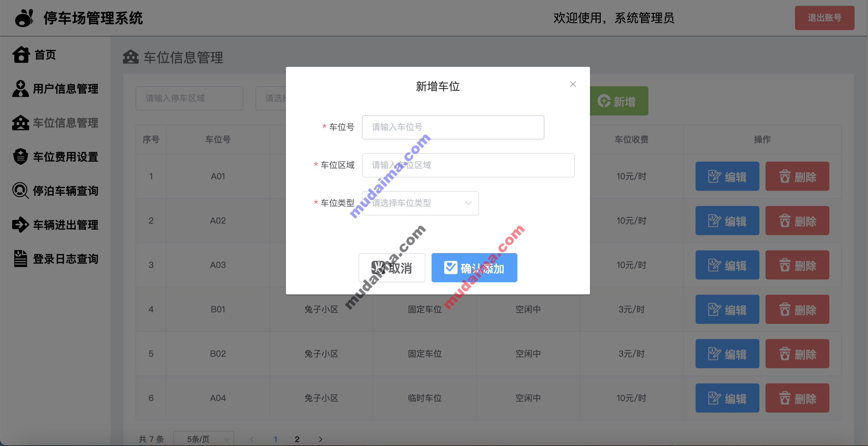This screenshot has width=868, height=446.
Task: Go to pagination page 2
Action: point(297,439)
